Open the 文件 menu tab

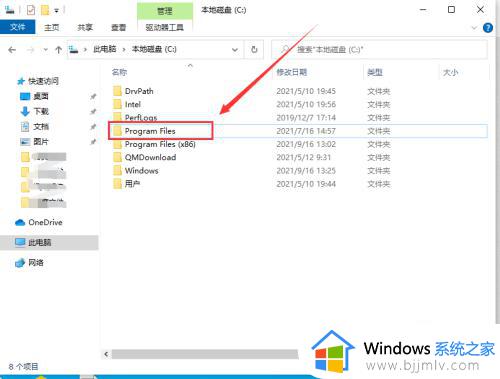click(17, 27)
